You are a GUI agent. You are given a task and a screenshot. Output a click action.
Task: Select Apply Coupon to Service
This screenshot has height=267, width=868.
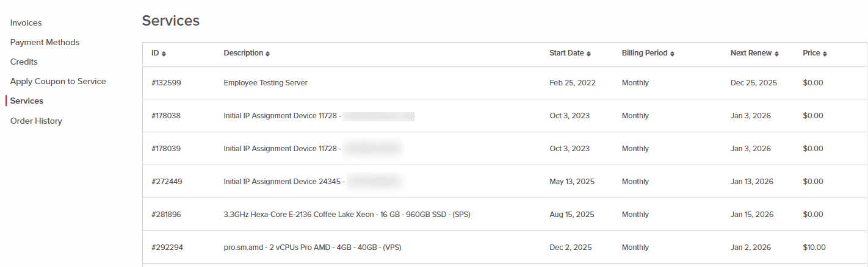click(58, 81)
